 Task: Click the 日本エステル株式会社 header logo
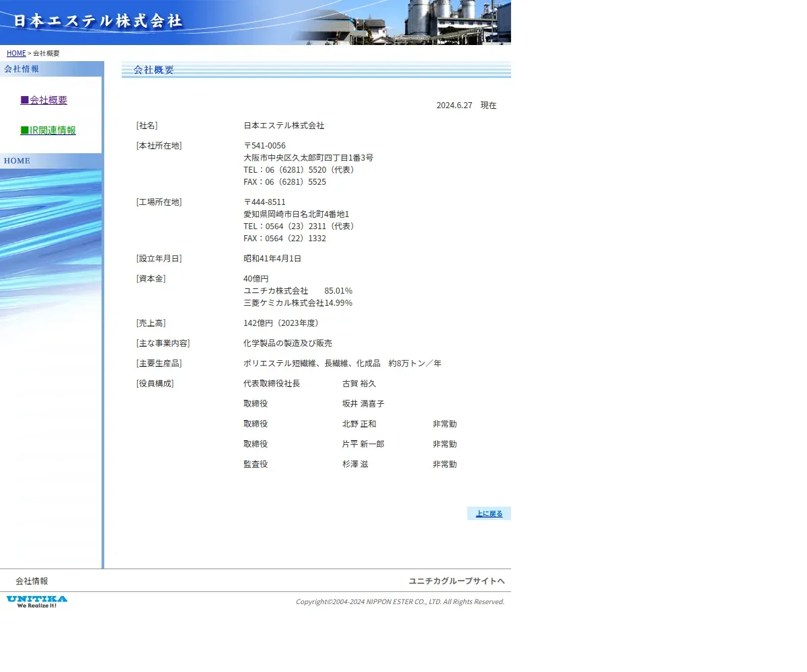[98, 21]
